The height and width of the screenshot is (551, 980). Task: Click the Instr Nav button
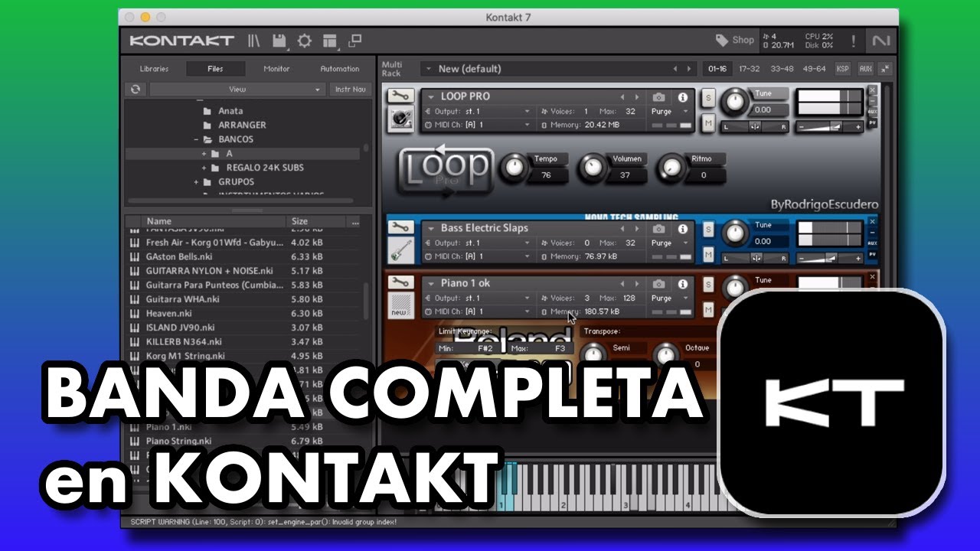click(350, 89)
